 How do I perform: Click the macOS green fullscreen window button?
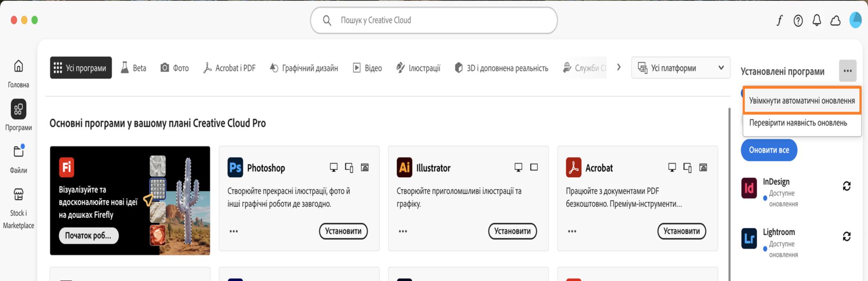[35, 20]
